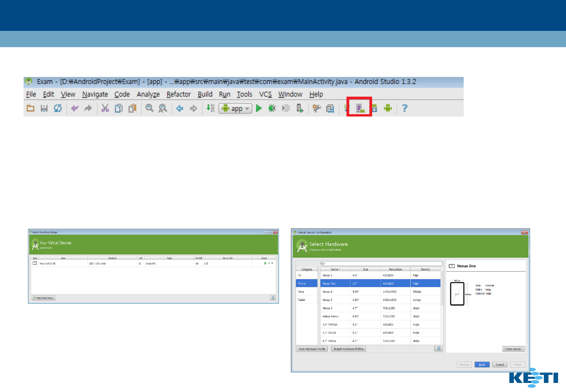Open the Run menu
Image resolution: width=566 pixels, height=392 pixels.
[225, 94]
